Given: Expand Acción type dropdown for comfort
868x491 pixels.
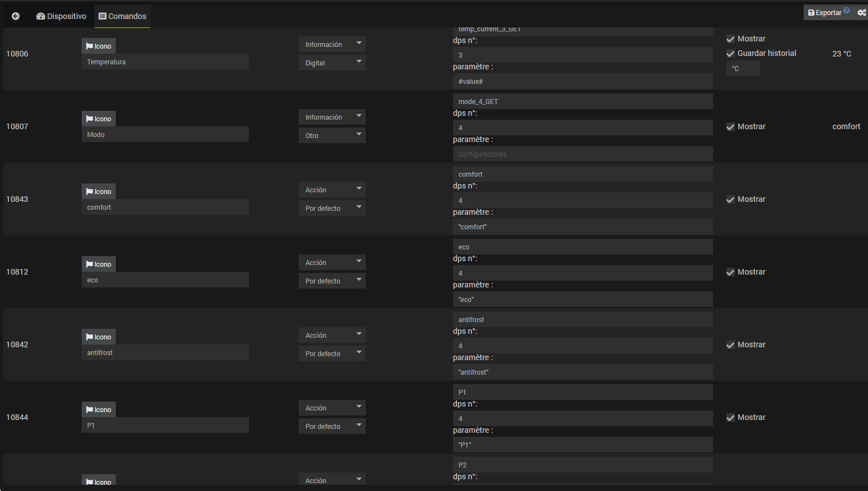Looking at the screenshot, I should click(332, 190).
